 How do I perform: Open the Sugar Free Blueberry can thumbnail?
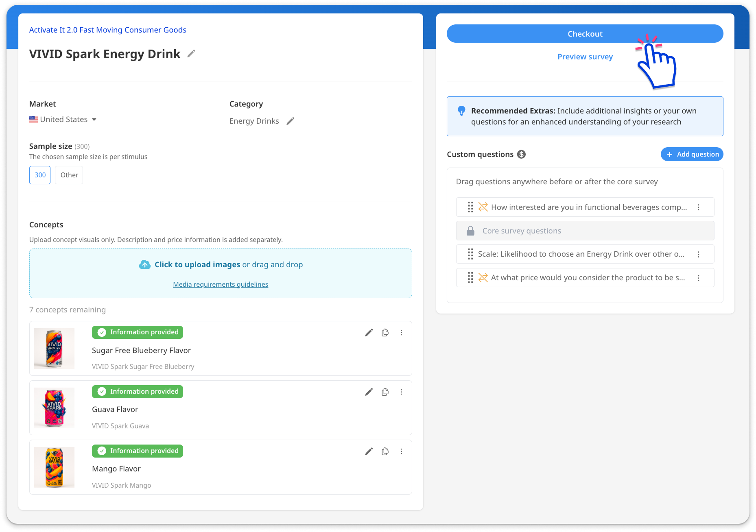coord(54,349)
